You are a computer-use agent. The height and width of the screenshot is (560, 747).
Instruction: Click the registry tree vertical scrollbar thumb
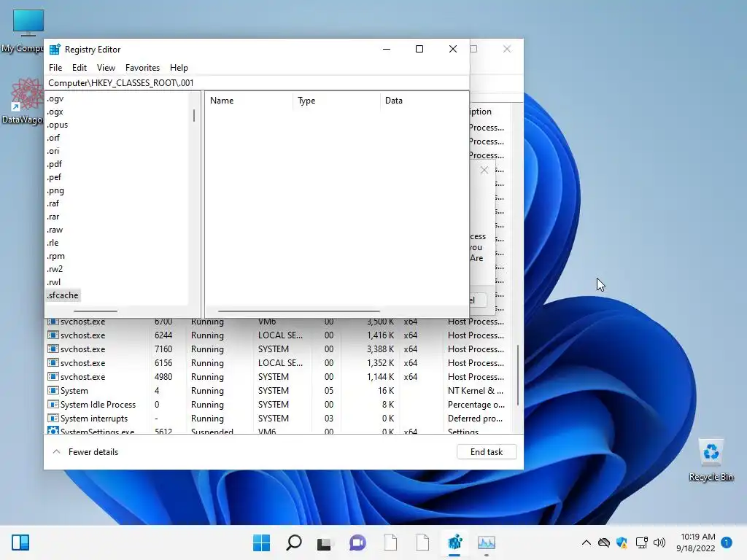pyautogui.click(x=194, y=116)
